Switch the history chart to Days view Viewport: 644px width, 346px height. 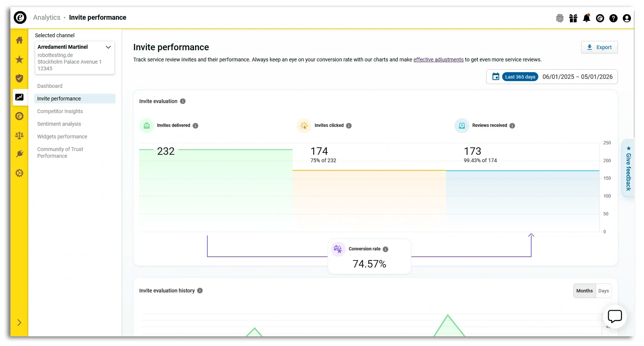(x=603, y=291)
